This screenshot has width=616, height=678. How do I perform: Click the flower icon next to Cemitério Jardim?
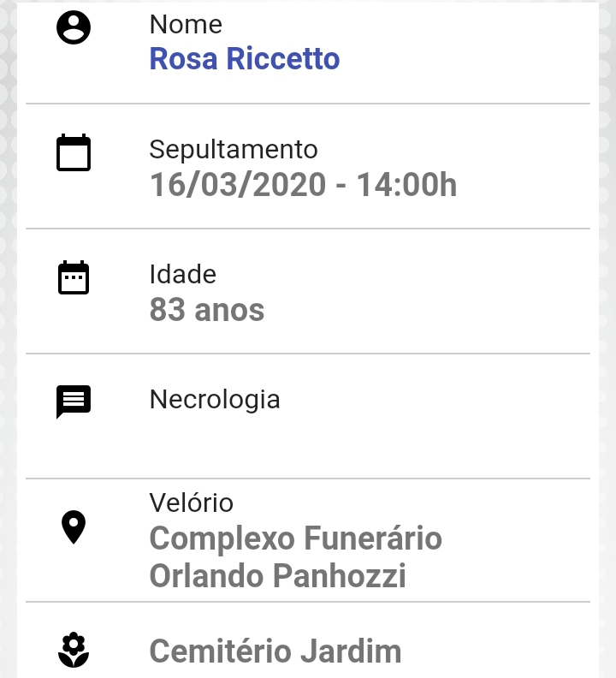pyautogui.click(x=74, y=650)
